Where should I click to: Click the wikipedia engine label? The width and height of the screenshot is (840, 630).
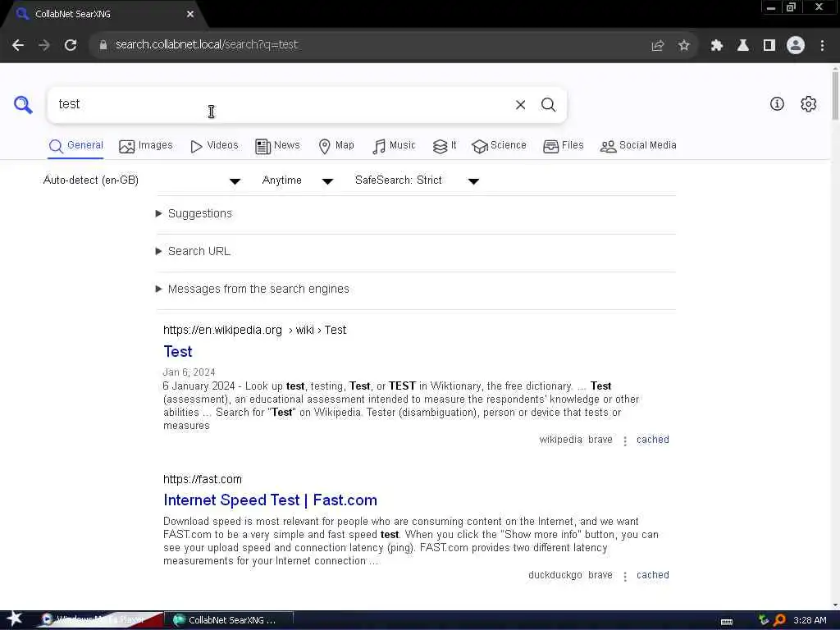pyautogui.click(x=560, y=440)
